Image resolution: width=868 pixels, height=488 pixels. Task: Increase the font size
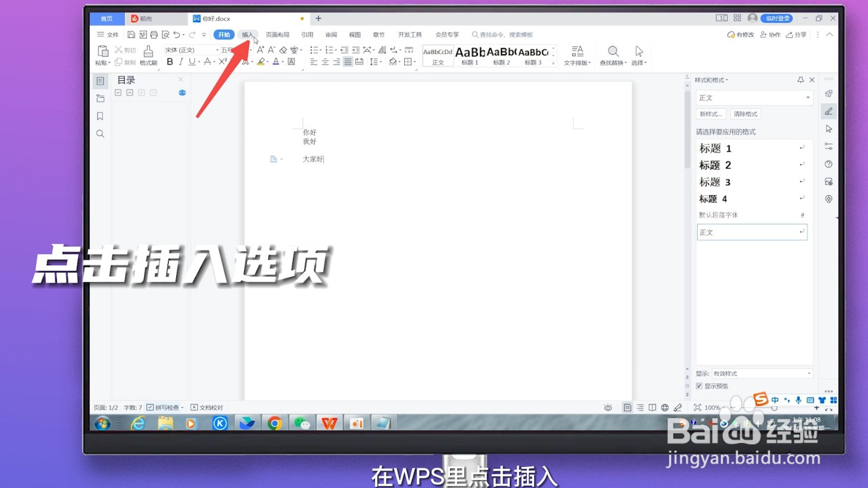260,50
